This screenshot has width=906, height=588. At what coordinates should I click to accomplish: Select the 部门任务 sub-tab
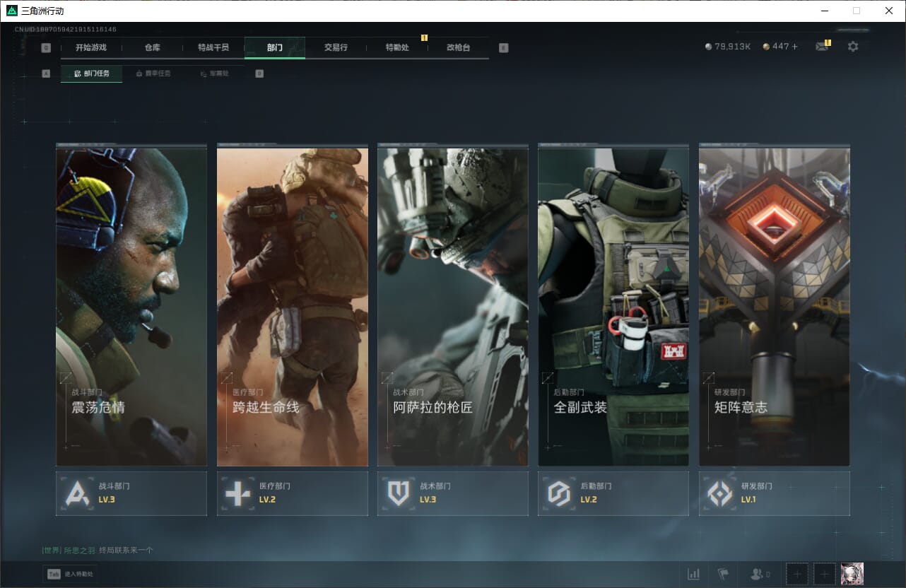91,73
